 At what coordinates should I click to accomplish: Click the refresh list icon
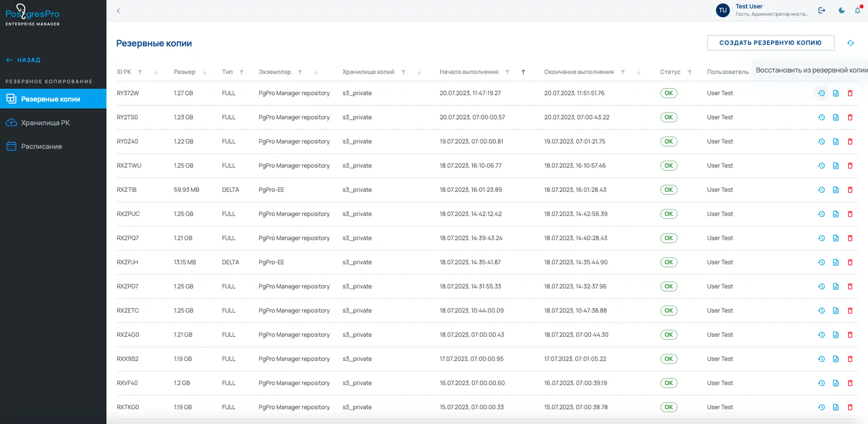[850, 43]
